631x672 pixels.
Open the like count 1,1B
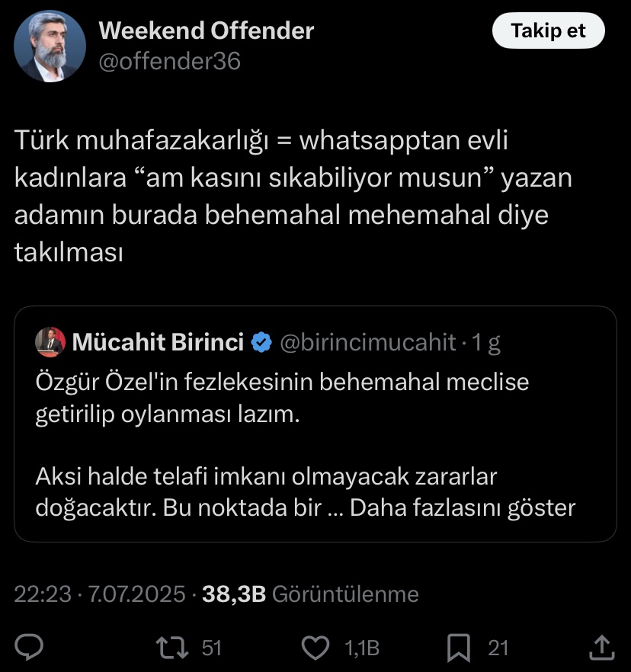[x=362, y=648]
